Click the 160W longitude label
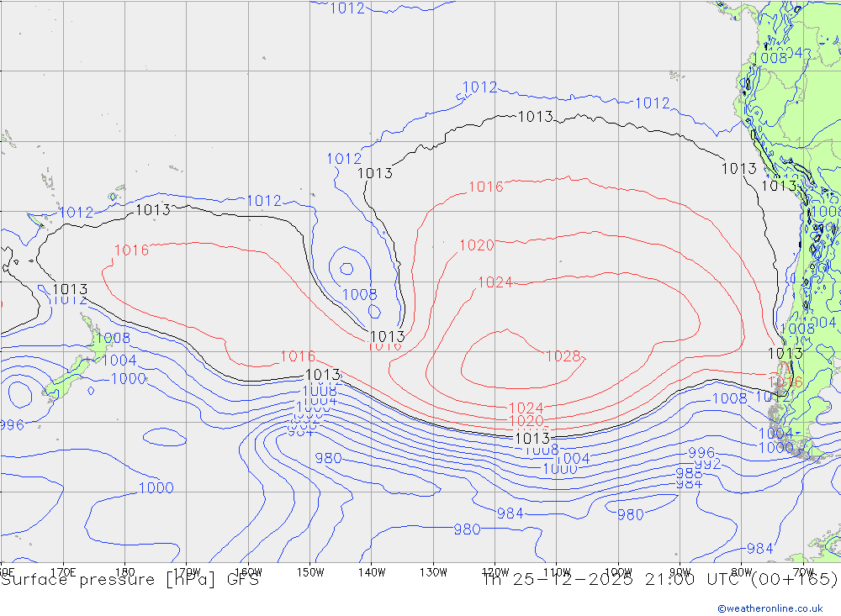841x616 pixels. (x=249, y=572)
